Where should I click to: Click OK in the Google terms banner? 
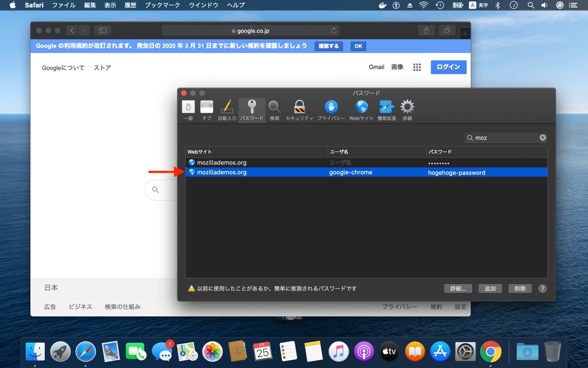[x=358, y=46]
